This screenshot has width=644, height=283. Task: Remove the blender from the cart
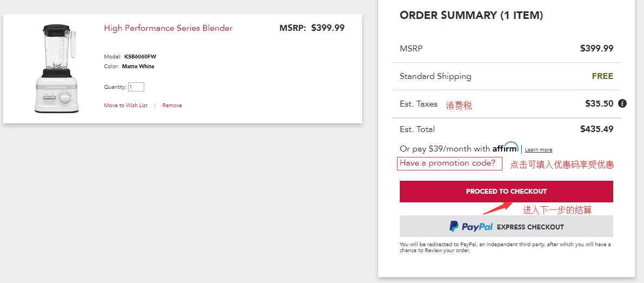pyautogui.click(x=172, y=106)
